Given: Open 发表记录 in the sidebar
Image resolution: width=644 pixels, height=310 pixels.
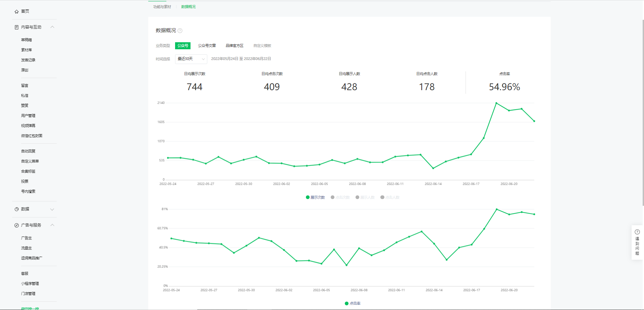Looking at the screenshot, I should point(28,60).
